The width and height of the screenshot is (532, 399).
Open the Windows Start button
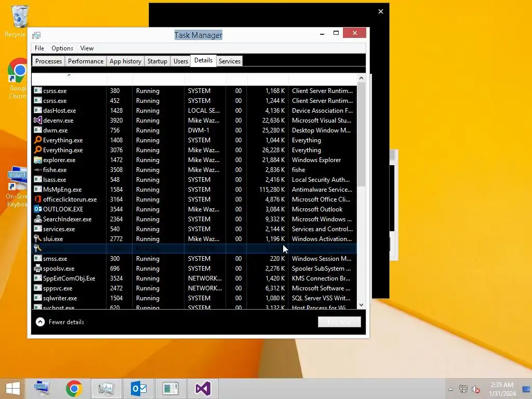(13, 389)
